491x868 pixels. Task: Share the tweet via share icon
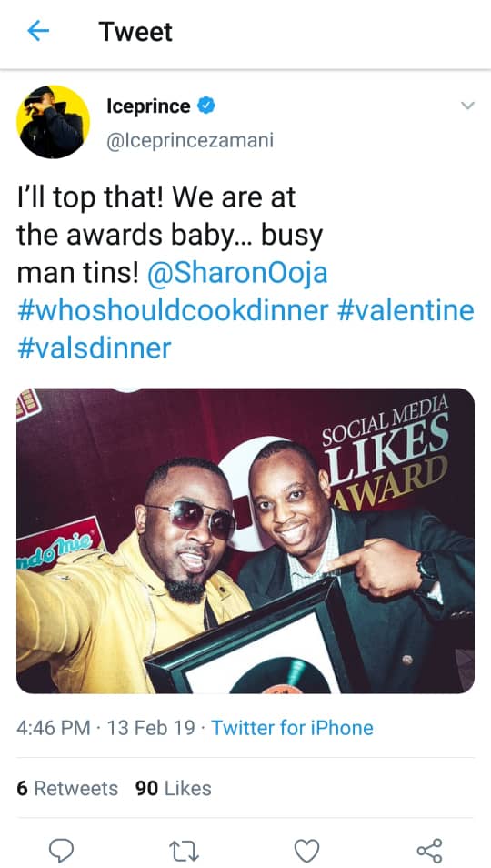[429, 851]
